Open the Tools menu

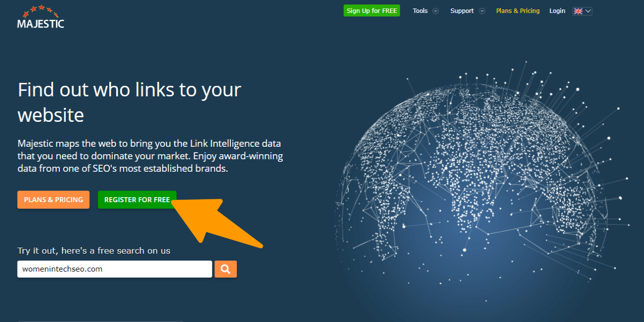421,10
